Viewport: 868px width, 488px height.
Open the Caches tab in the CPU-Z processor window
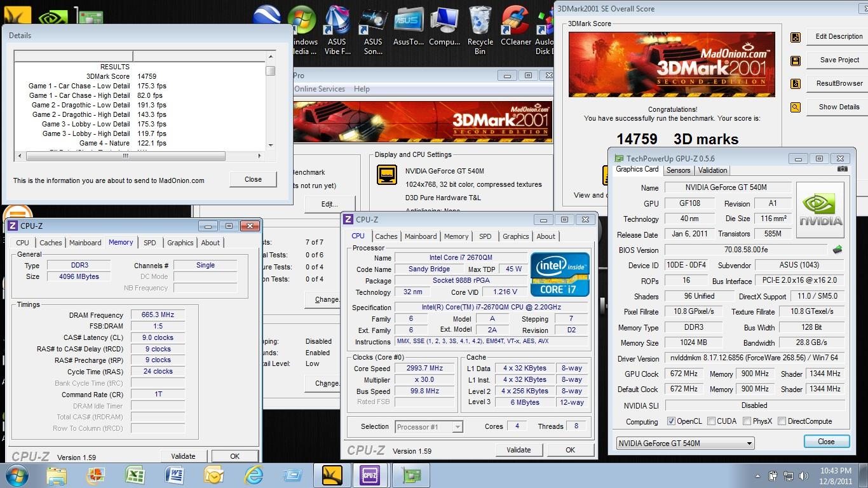(386, 236)
